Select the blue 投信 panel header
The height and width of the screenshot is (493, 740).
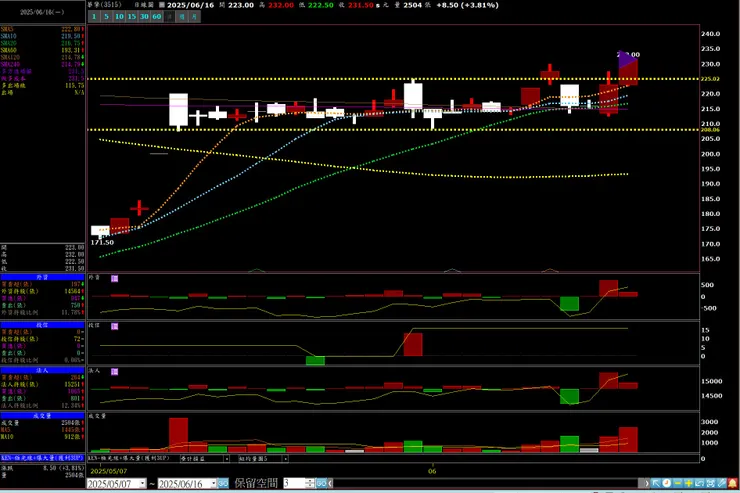(42, 325)
